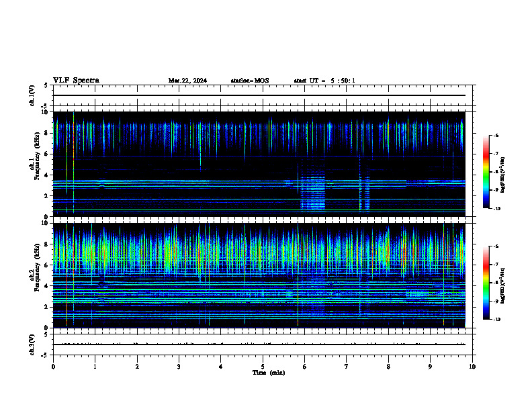Click the time axis tick label "1"
The width and height of the screenshot is (532, 411).
coord(95,367)
